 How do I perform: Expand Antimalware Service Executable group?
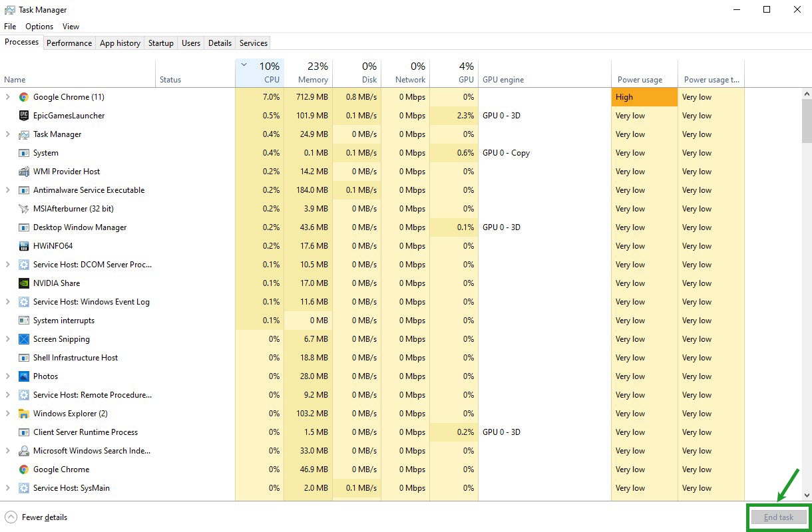[8, 190]
